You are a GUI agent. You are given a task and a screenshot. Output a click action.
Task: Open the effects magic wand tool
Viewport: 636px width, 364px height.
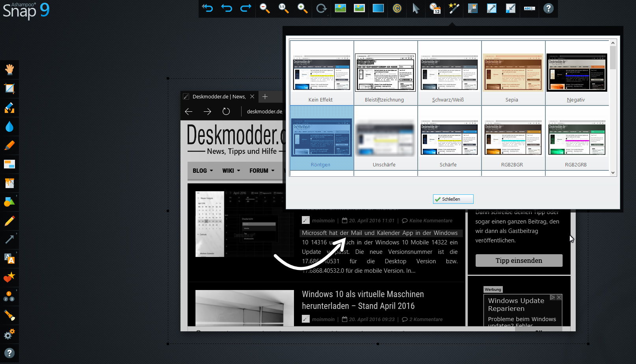click(454, 8)
